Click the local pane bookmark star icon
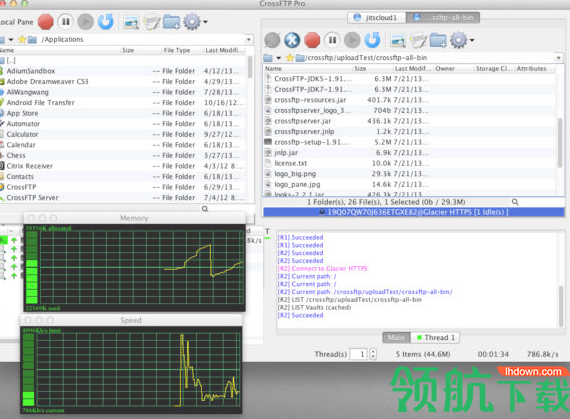 tap(22, 39)
